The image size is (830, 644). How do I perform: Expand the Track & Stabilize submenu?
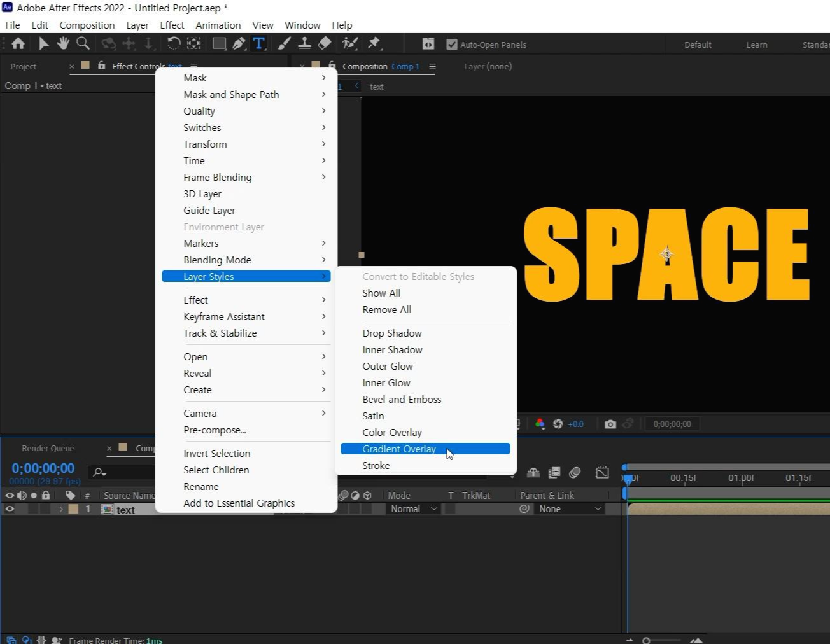(246, 333)
